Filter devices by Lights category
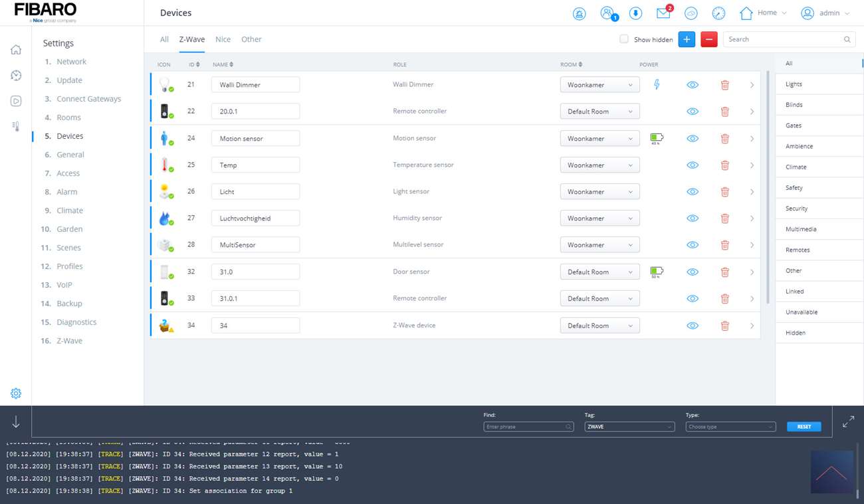 click(794, 84)
